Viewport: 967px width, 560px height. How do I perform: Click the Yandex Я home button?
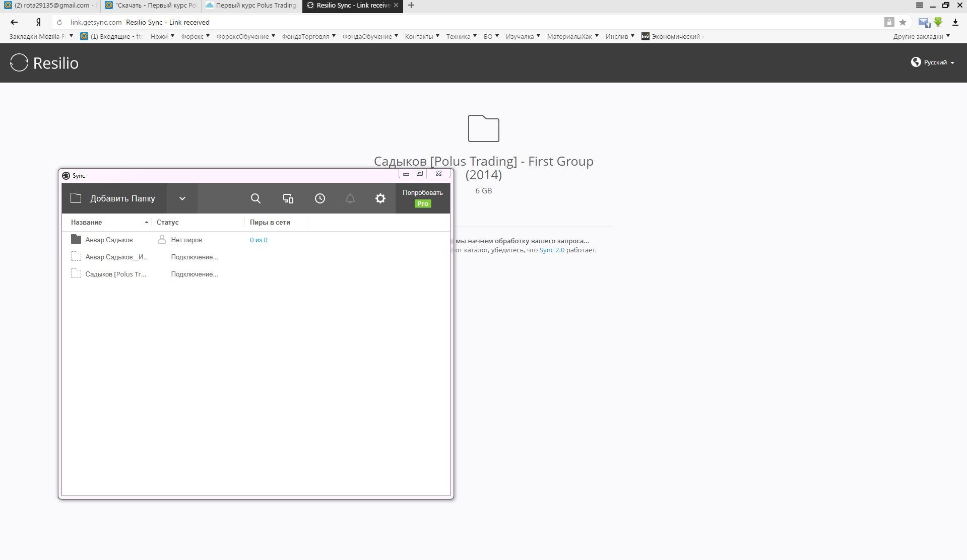pyautogui.click(x=38, y=22)
